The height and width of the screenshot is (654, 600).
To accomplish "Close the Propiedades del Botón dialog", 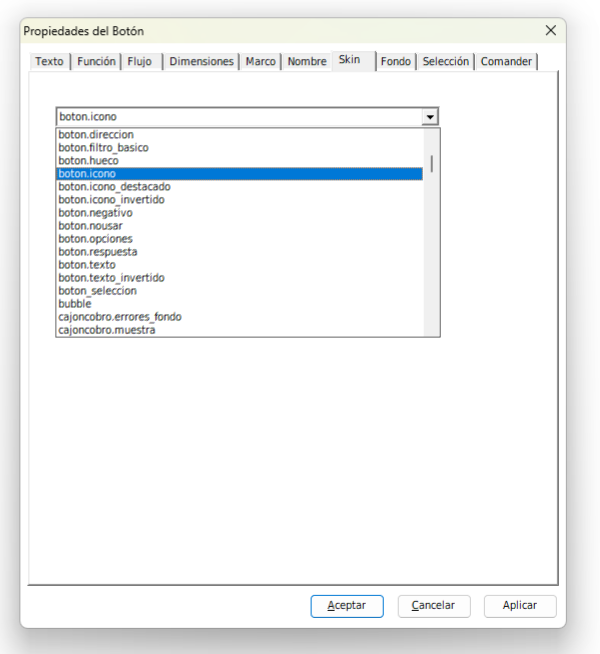I will point(551,30).
